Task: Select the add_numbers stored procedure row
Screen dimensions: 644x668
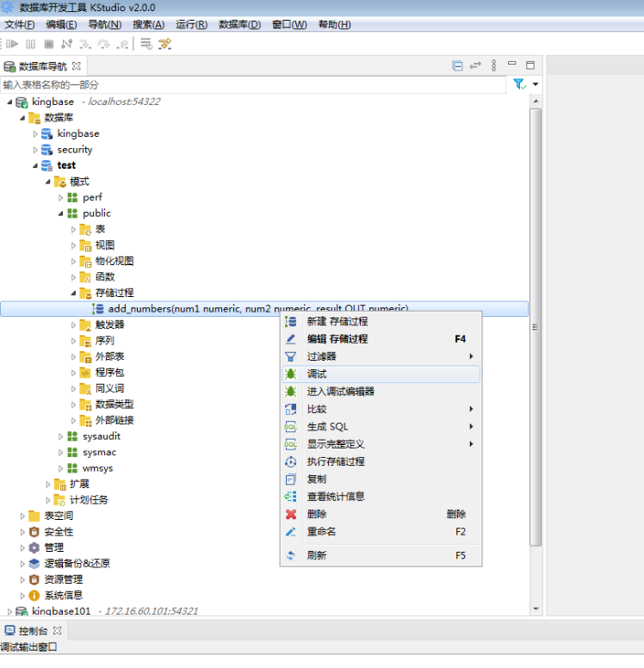Action: 264,309
